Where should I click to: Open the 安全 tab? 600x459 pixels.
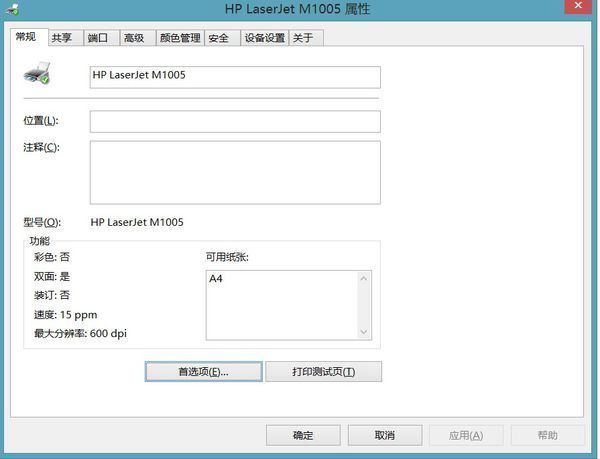point(219,38)
